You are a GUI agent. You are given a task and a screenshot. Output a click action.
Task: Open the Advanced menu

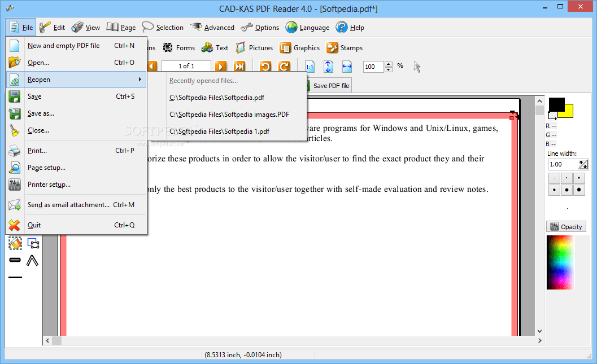(x=212, y=28)
